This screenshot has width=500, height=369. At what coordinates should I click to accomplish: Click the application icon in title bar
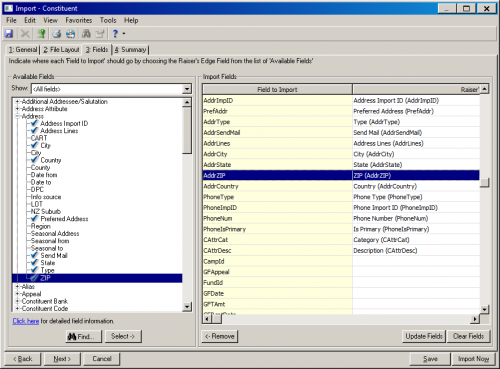point(9,8)
